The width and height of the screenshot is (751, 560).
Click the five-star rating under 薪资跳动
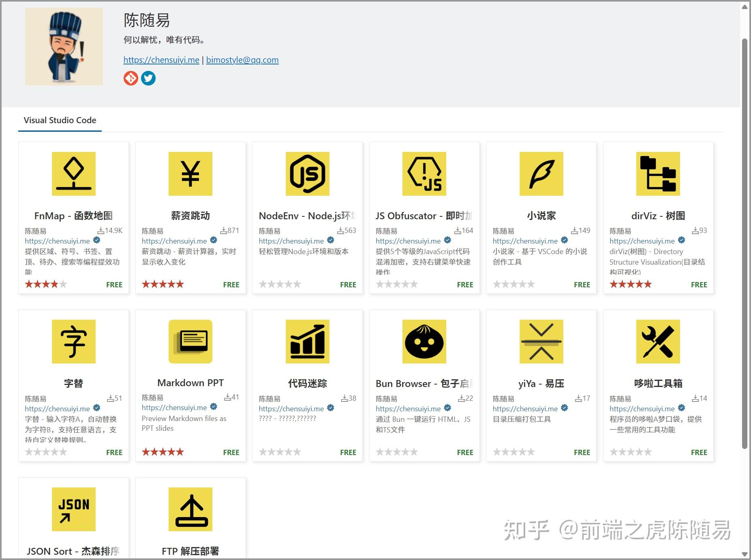[x=163, y=284]
